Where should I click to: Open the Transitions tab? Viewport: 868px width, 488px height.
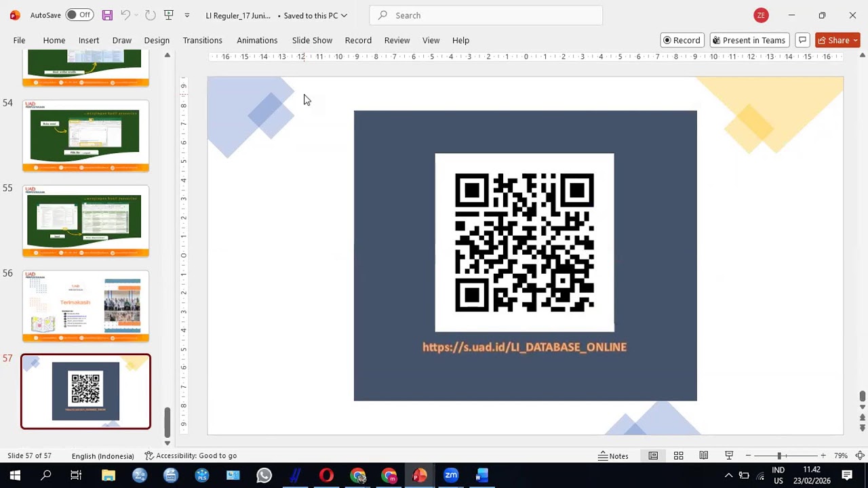[x=202, y=40]
